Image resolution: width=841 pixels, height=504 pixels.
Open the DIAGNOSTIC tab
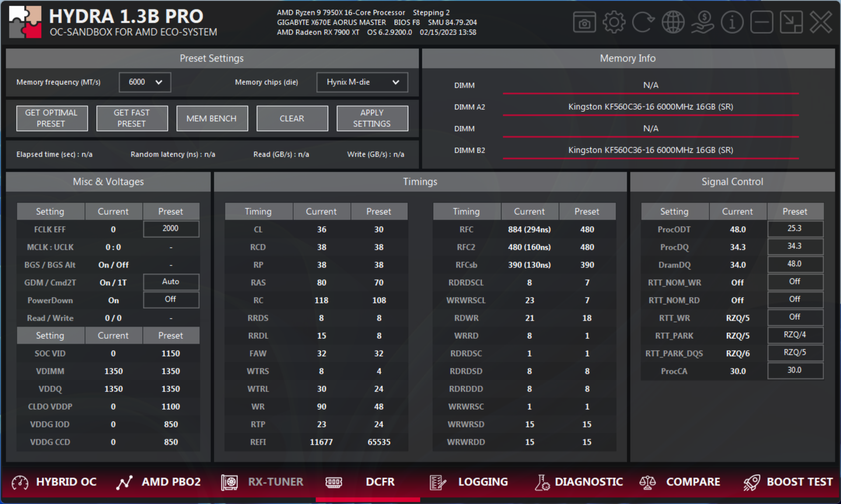click(x=578, y=482)
